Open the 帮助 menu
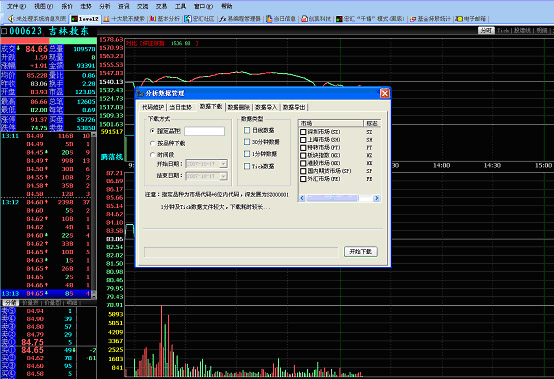 [226, 6]
